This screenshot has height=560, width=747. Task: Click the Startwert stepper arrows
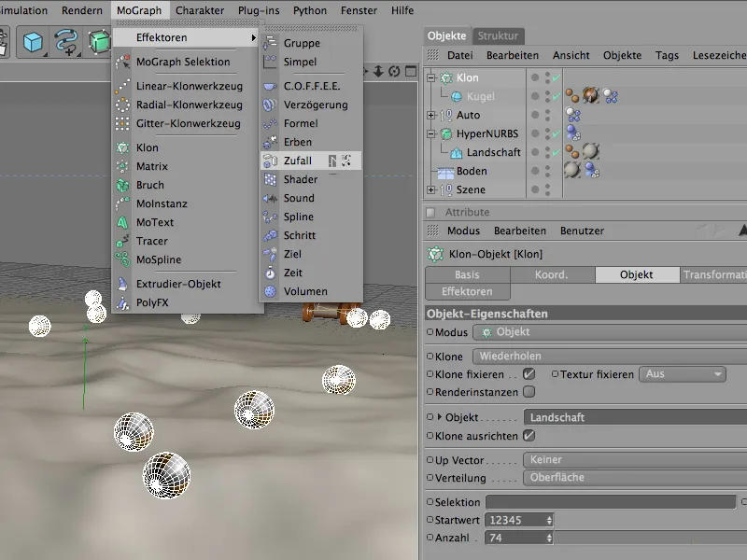549,521
